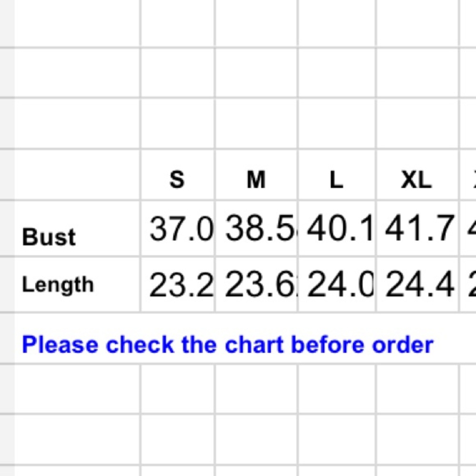Screen dimensions: 476x476
Task: Select the S size header cell
Action: coord(178,175)
